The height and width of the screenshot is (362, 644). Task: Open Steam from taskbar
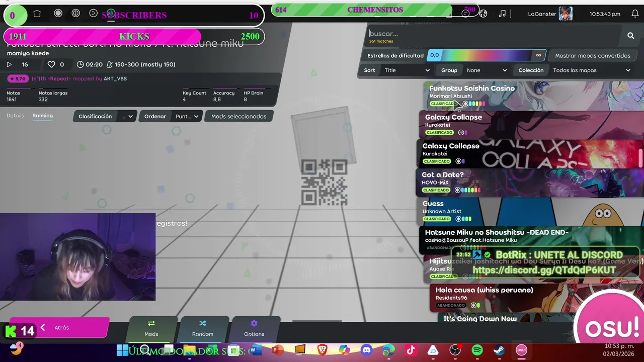click(499, 350)
